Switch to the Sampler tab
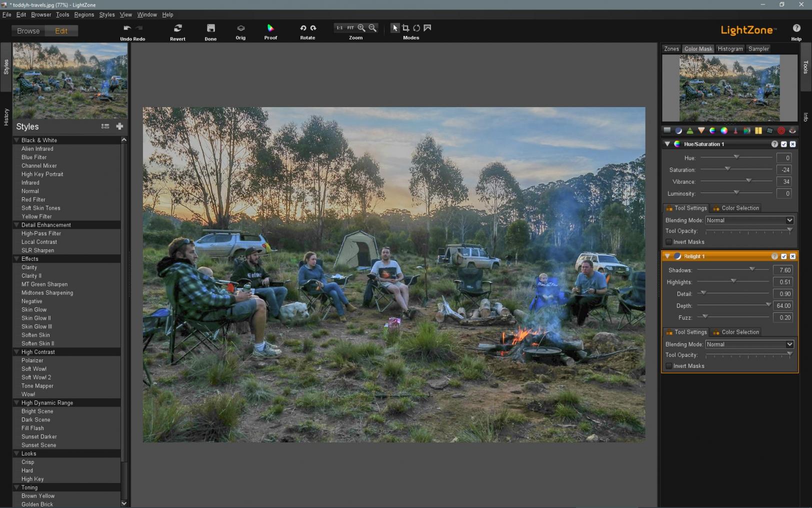The image size is (812, 508). (x=758, y=49)
